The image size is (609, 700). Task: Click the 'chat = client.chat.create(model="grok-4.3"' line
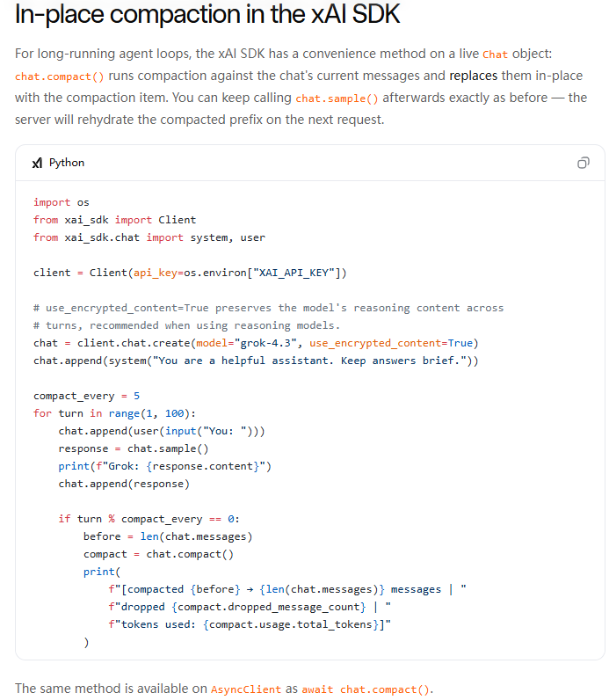pos(256,343)
